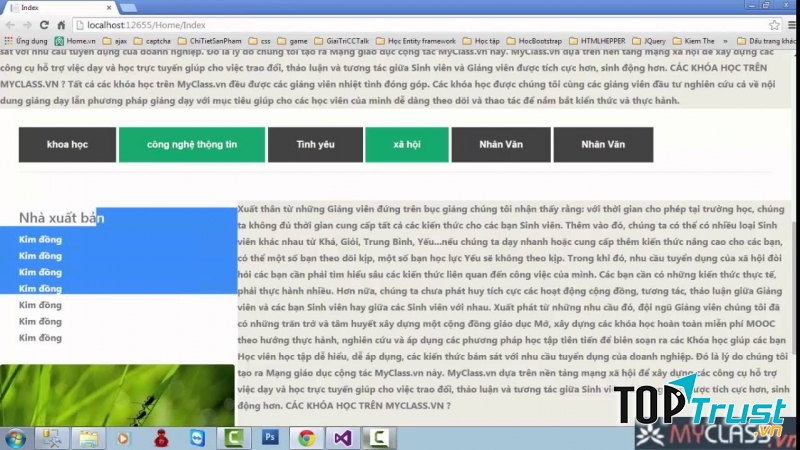The image size is (800, 450).
Task: Open the sixth Kim đồng link
Action: click(x=40, y=321)
